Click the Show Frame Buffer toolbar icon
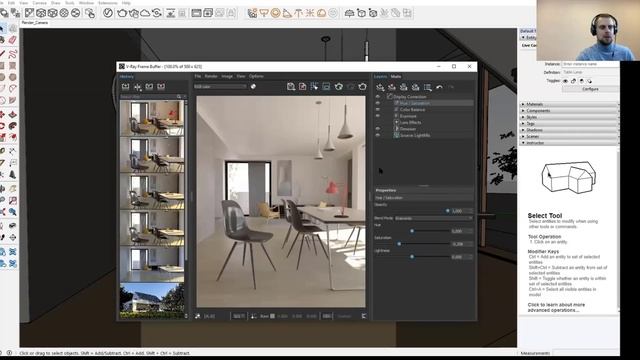 click(x=196, y=13)
